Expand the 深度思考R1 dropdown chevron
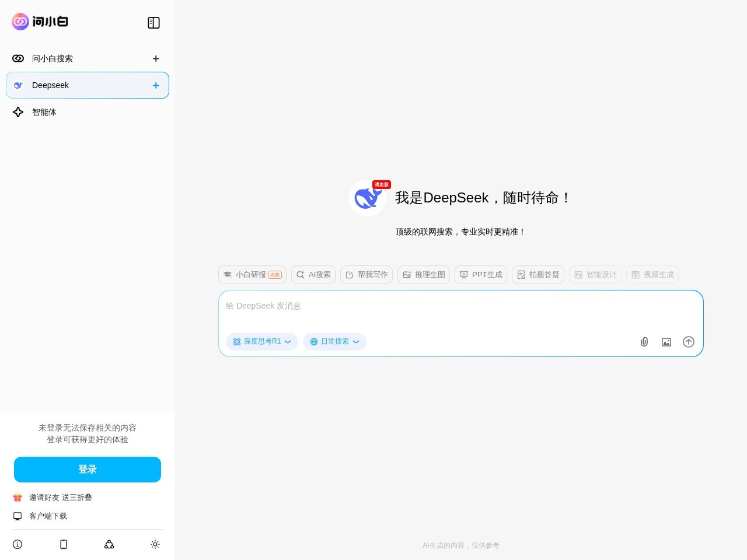 288,342
